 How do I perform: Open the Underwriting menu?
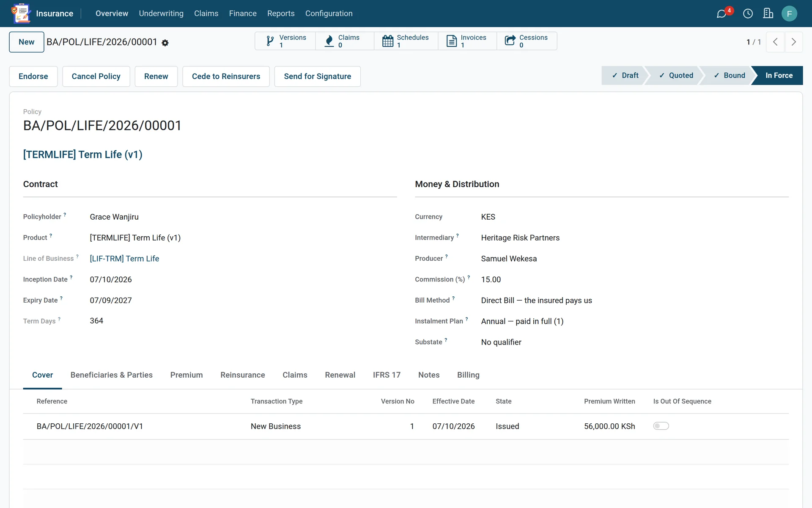[x=161, y=14]
